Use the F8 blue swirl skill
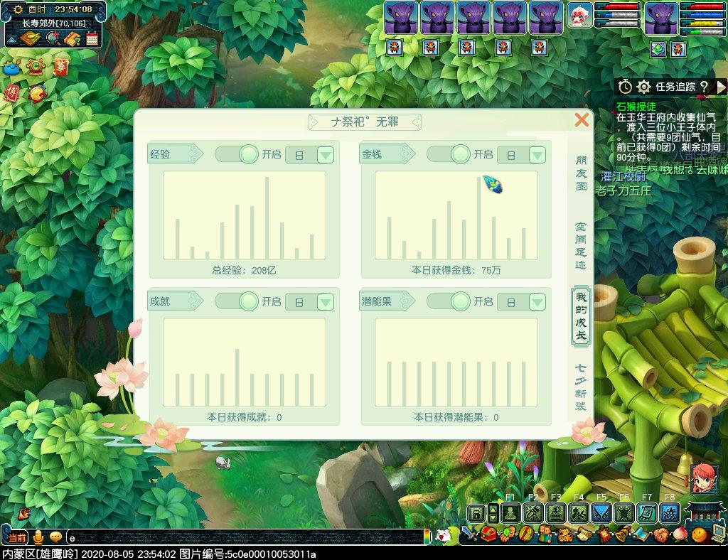The height and width of the screenshot is (560, 728). pos(670,513)
